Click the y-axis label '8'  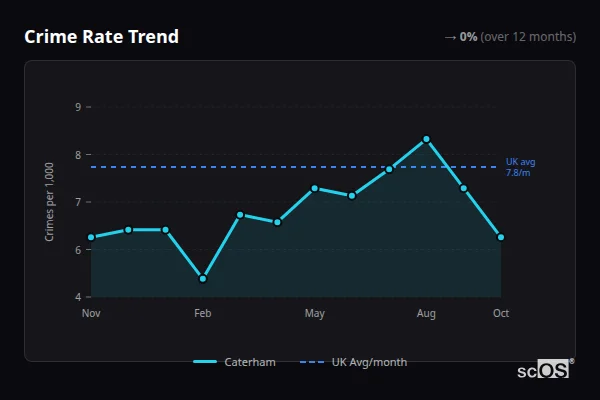[x=78, y=155]
